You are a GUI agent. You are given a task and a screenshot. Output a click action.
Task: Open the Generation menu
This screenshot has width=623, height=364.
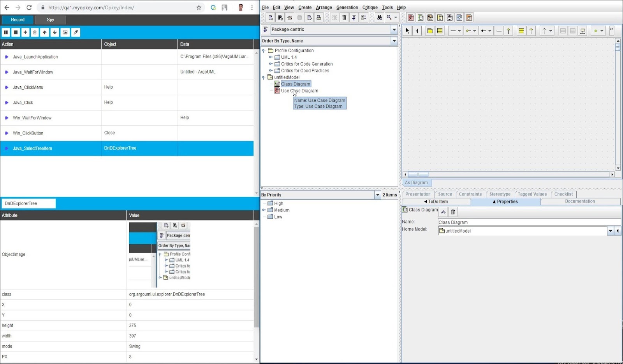(x=347, y=7)
